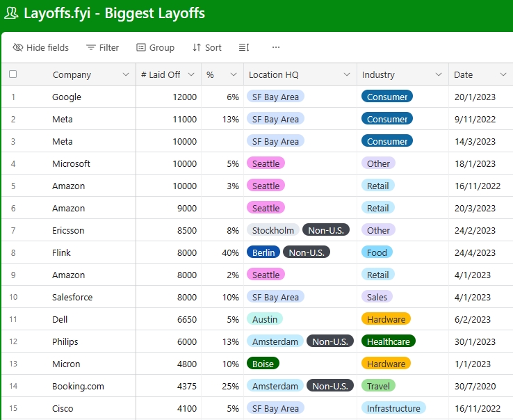Click the Hide fields eye icon
Image resolution: width=513 pixels, height=420 pixels.
pos(17,47)
